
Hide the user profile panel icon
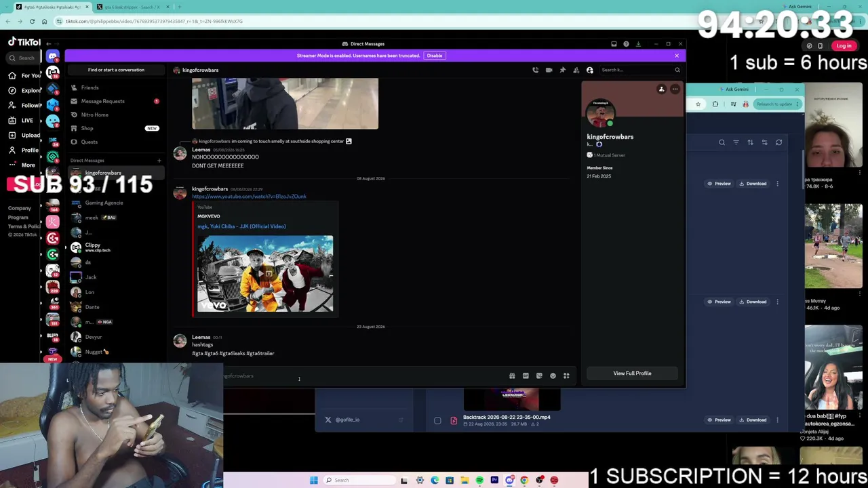pyautogui.click(x=589, y=70)
